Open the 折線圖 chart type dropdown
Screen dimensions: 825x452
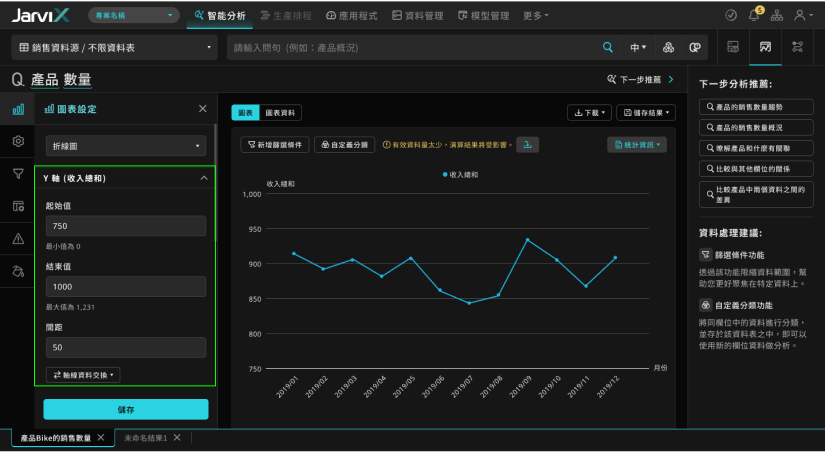(x=126, y=146)
